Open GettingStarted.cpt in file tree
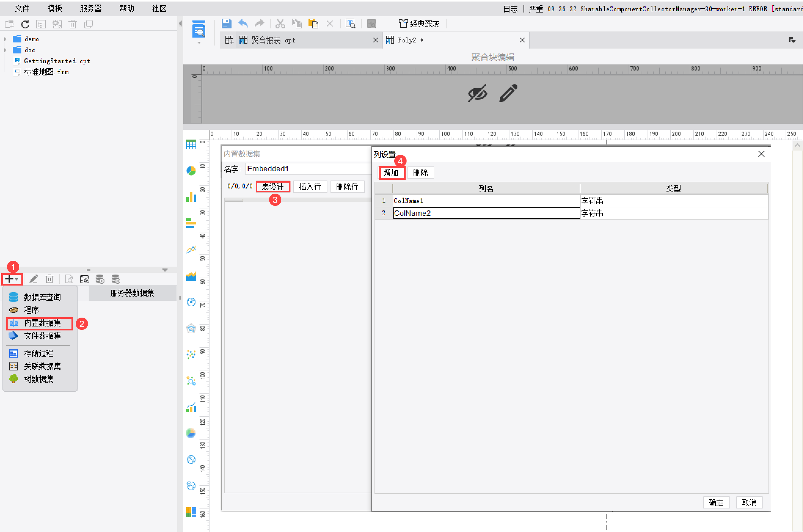 click(57, 61)
